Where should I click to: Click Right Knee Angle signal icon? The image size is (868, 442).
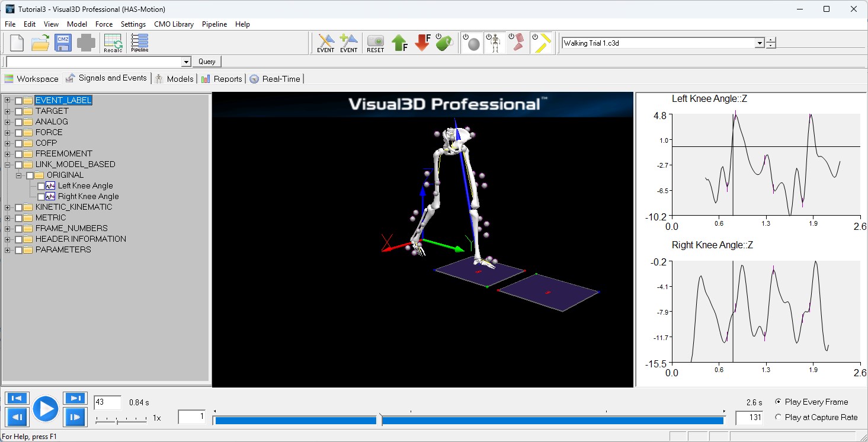(x=50, y=196)
